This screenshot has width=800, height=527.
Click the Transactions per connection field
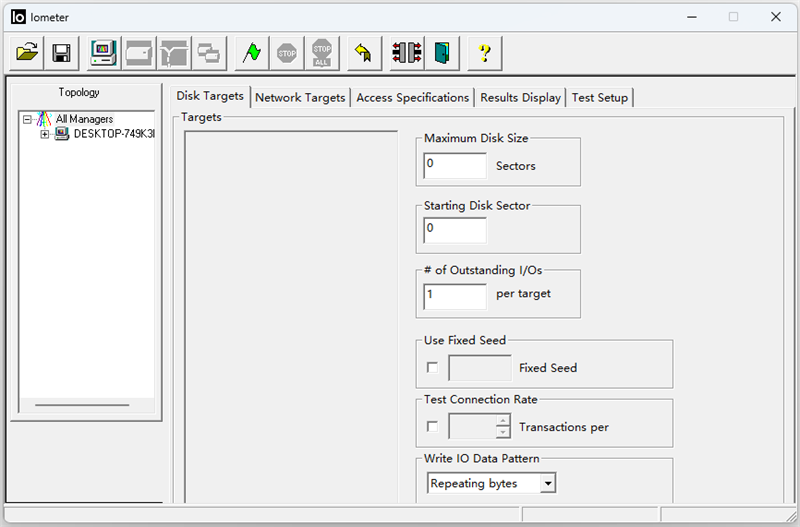[x=472, y=426]
